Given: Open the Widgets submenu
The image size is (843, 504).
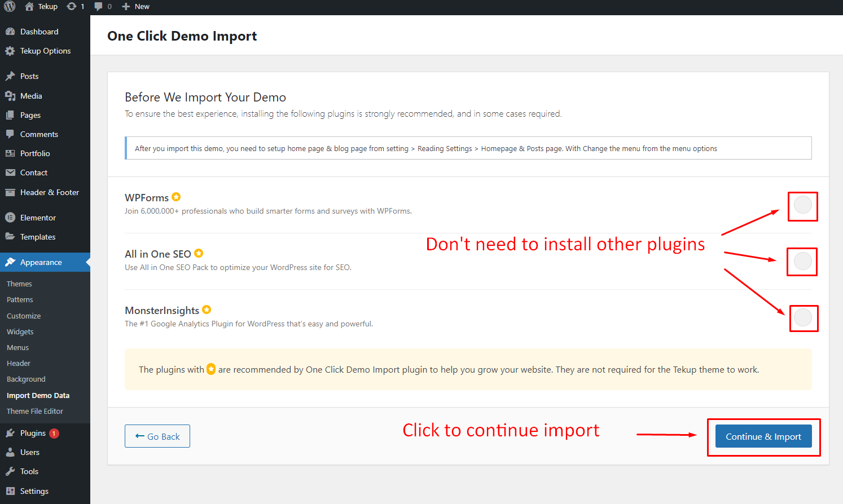Looking at the screenshot, I should [x=20, y=331].
